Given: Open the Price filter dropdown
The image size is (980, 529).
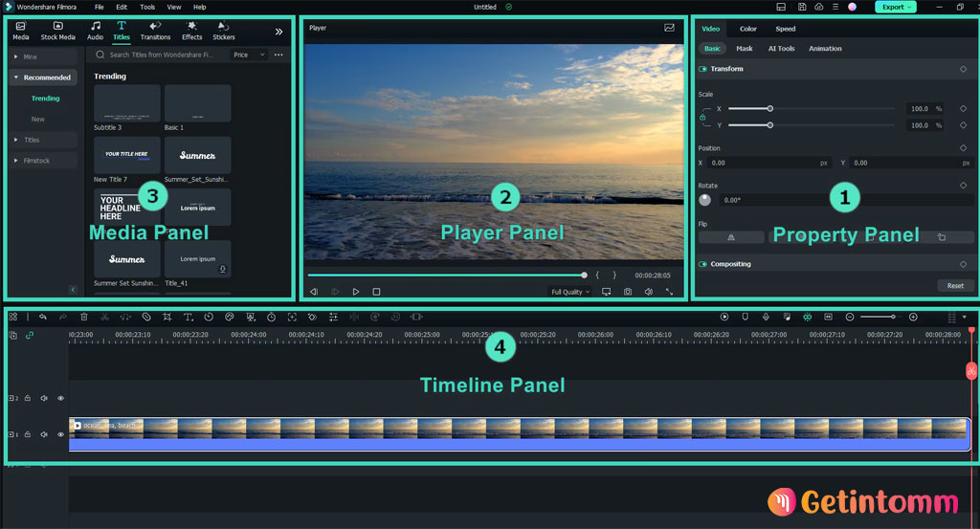Looking at the screenshot, I should click(249, 55).
